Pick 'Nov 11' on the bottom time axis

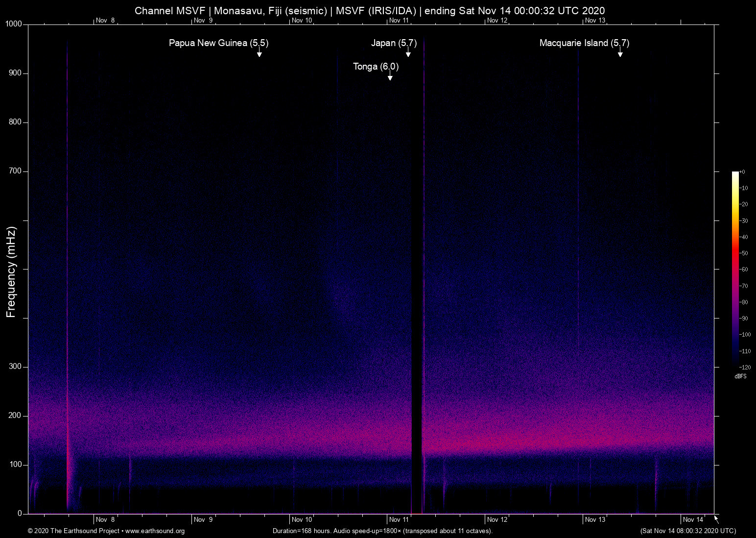click(x=399, y=519)
